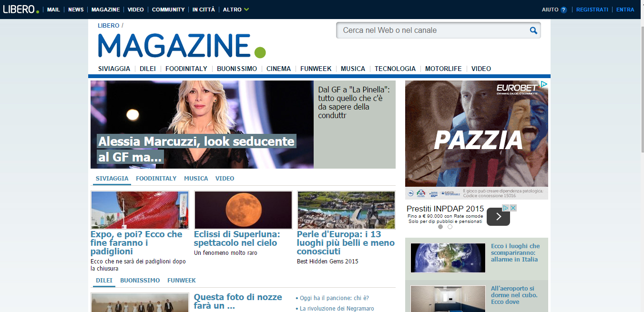Image resolution: width=644 pixels, height=312 pixels.
Task: Click 'Expo, e poi? Ecco che fine' headline
Action: click(x=136, y=243)
